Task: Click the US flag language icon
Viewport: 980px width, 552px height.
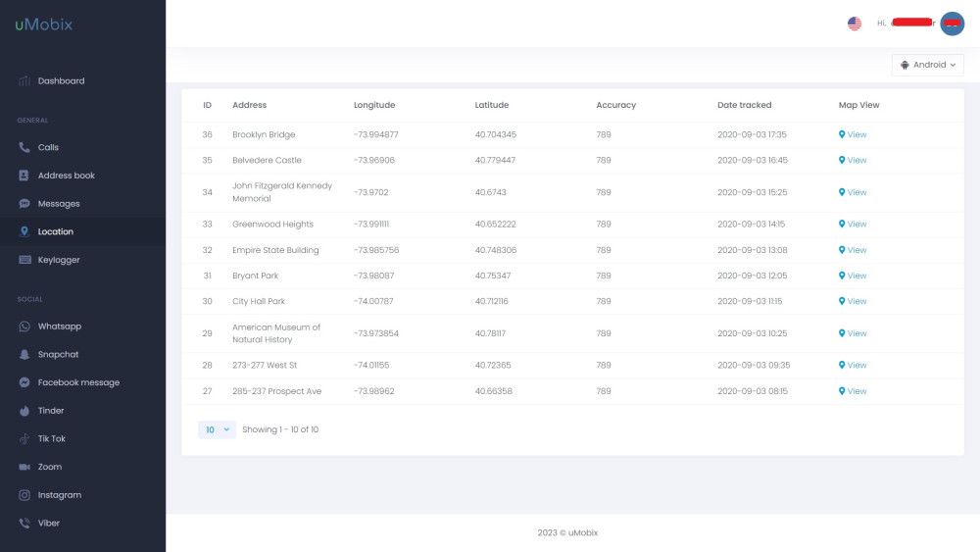Action: click(x=855, y=24)
